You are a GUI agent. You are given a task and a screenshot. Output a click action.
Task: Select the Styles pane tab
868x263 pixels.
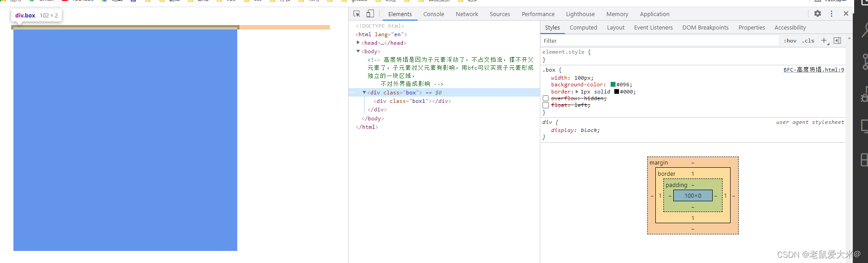point(552,27)
